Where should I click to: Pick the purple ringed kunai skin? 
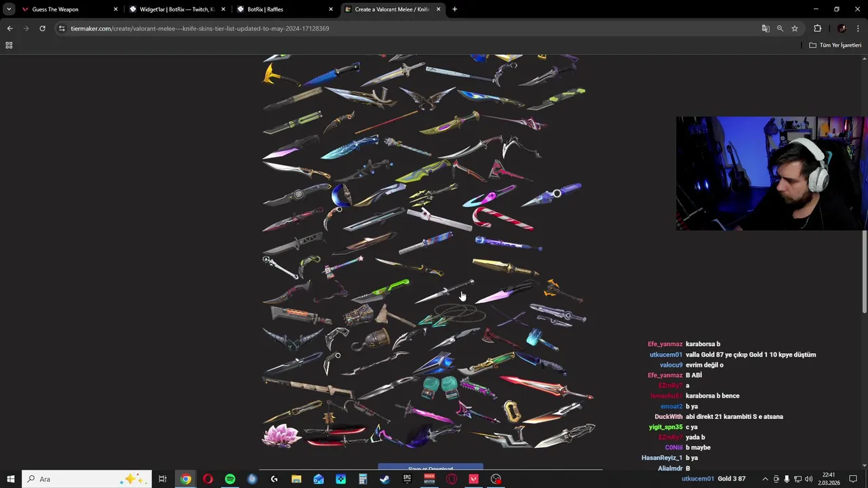[x=551, y=195]
